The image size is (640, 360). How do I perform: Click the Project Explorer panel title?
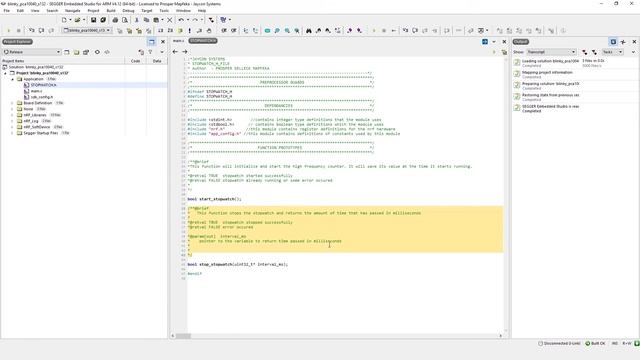pos(18,42)
